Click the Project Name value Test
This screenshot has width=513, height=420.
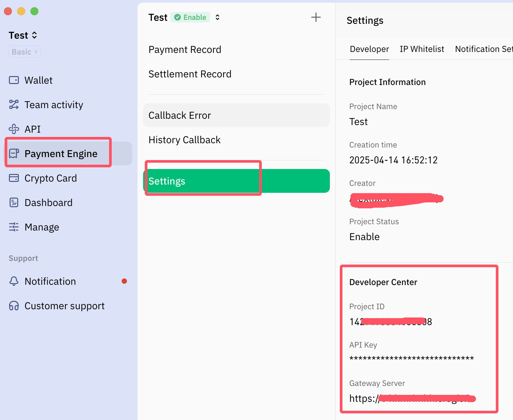[x=358, y=122]
